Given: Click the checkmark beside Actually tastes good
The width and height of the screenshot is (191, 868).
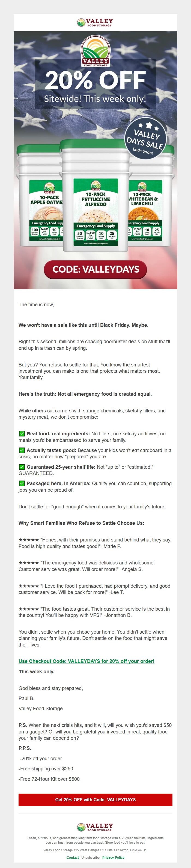Looking at the screenshot, I should (22, 450).
